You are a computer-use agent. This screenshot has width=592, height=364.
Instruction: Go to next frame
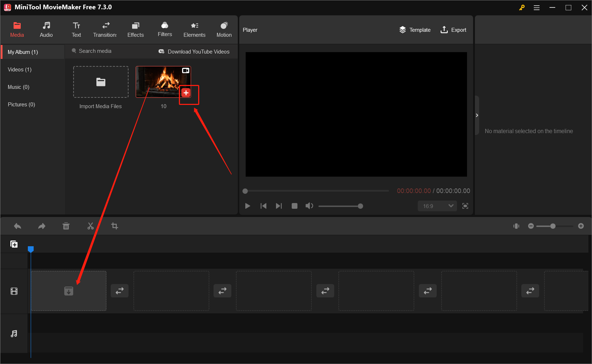pyautogui.click(x=279, y=206)
